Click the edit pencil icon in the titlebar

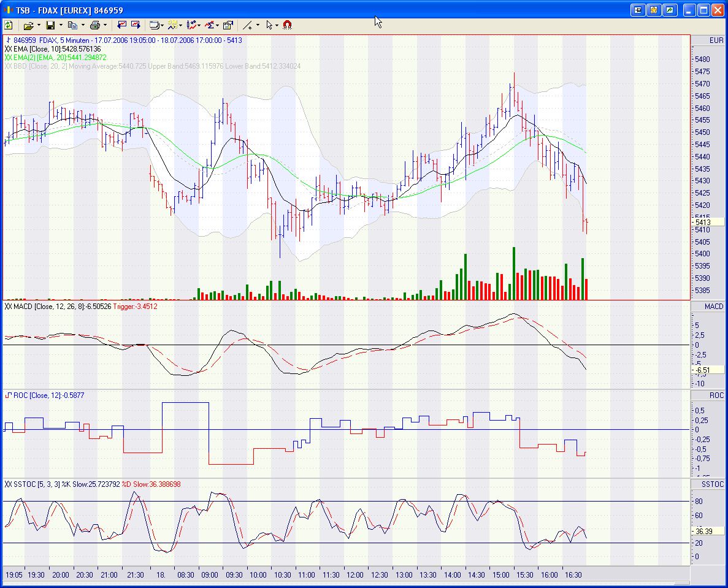670,10
